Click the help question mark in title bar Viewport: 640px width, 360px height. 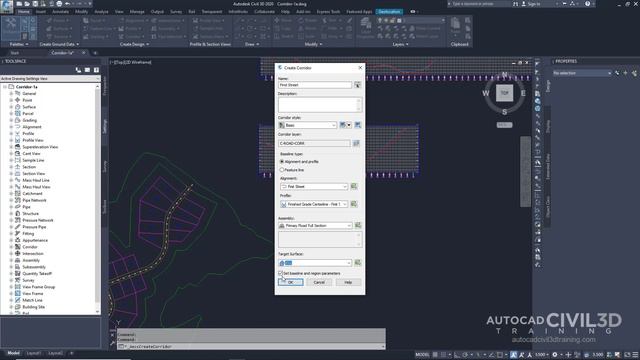587,4
